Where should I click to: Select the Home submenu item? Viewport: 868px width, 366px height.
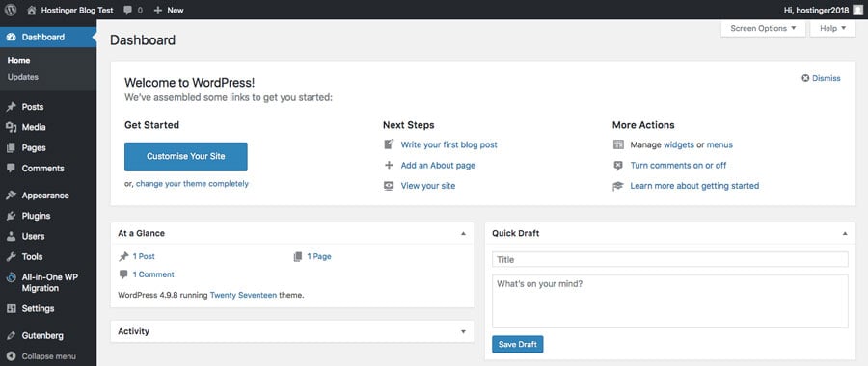point(19,61)
